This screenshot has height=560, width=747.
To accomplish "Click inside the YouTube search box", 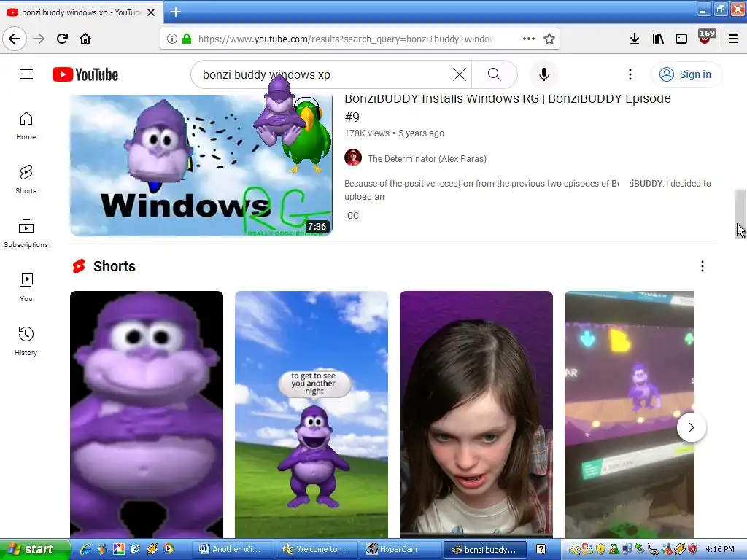I will point(324,74).
